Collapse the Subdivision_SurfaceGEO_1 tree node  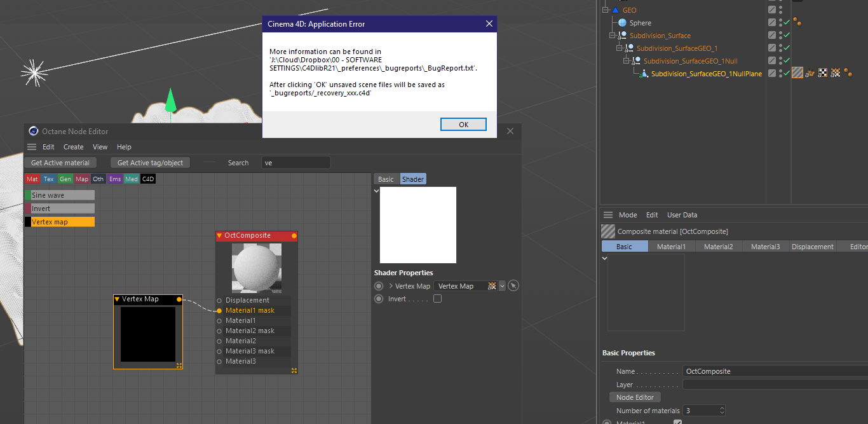pos(620,48)
